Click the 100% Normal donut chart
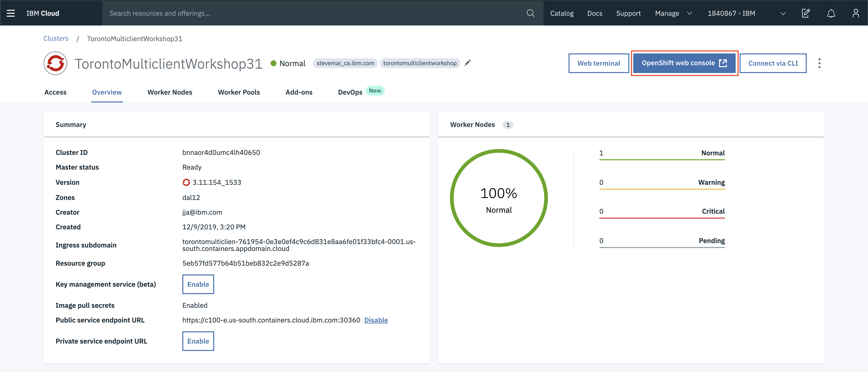The height and width of the screenshot is (372, 868). coord(499,198)
